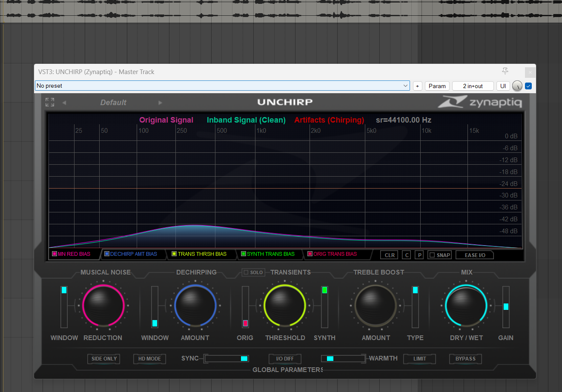Go to previous preset with left arrow

pos(64,103)
